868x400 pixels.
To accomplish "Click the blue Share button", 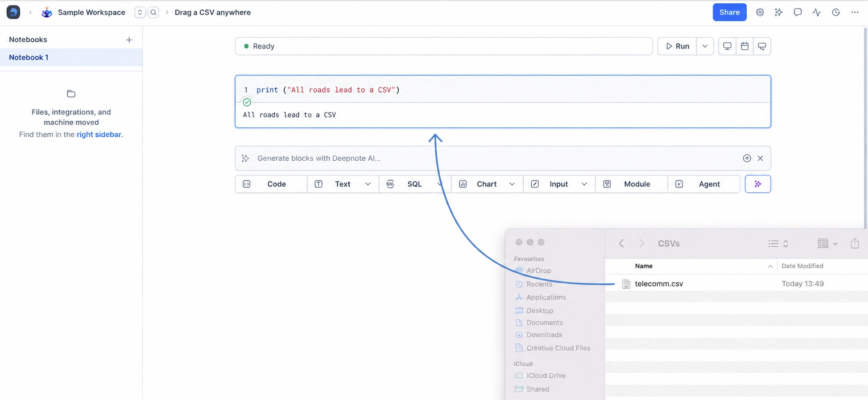I will click(729, 12).
